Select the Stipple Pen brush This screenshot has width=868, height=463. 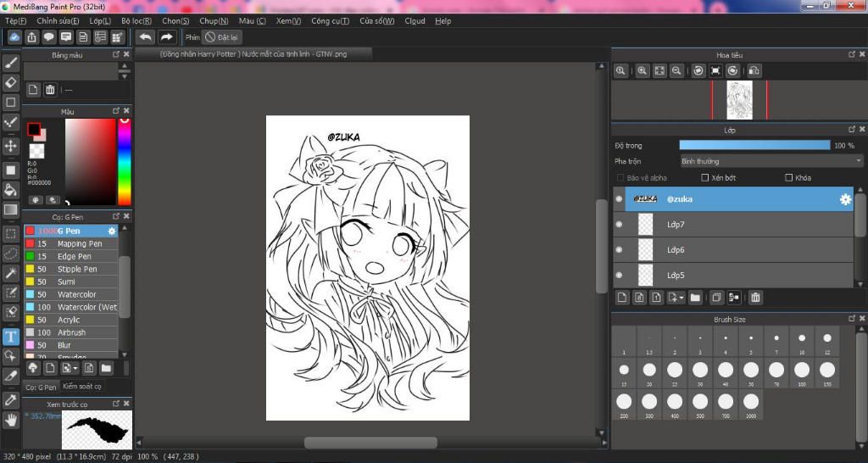click(71, 269)
